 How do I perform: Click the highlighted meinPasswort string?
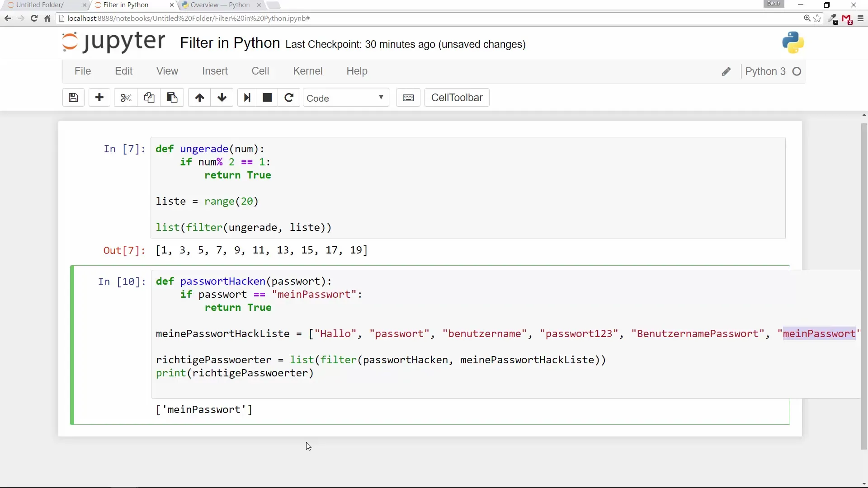(x=819, y=333)
